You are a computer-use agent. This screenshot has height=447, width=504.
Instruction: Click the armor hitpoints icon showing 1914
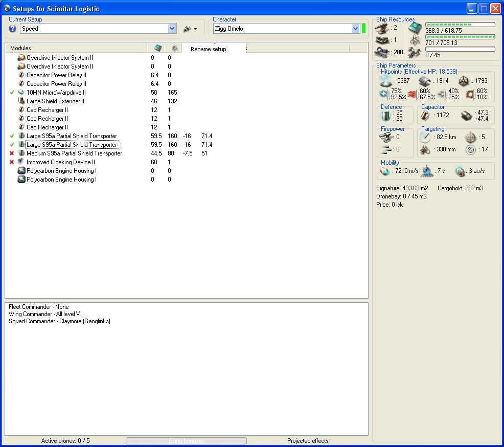(424, 81)
